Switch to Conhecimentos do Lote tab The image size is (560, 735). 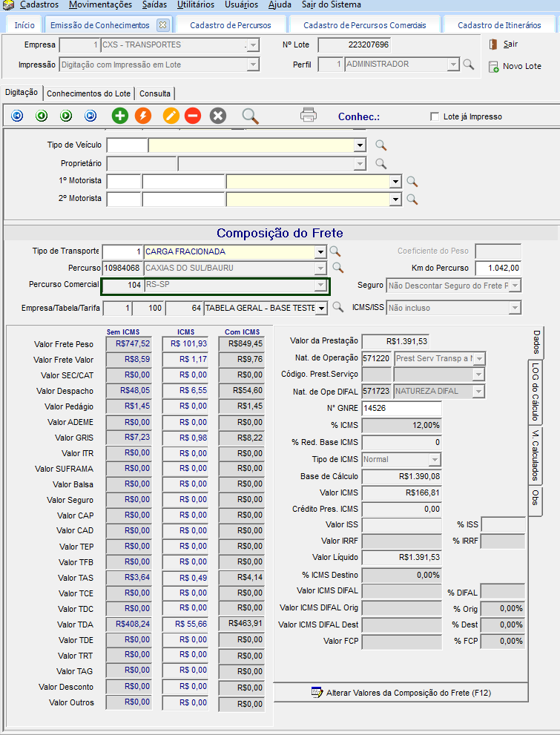88,93
